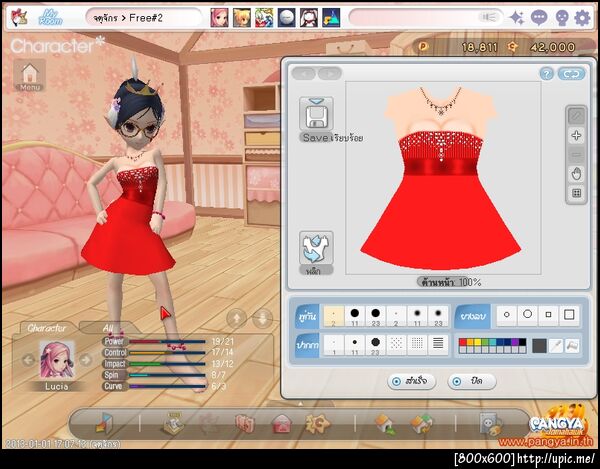The height and width of the screenshot is (469, 600).
Task: Click the gift boxes icon in bottom bar
Action: click(245, 424)
